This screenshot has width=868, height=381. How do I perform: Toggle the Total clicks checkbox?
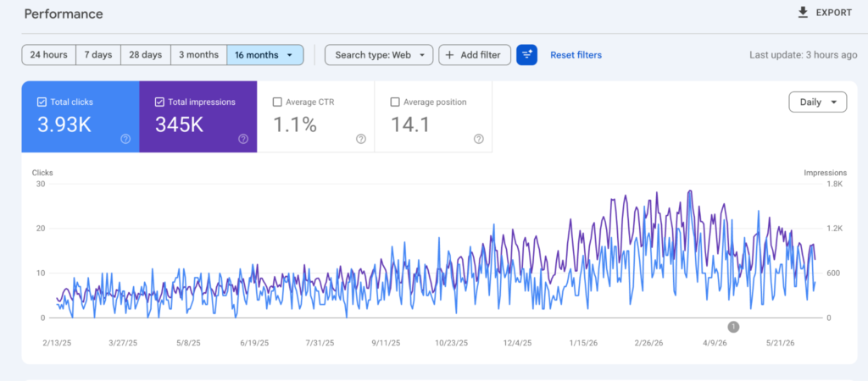pyautogui.click(x=42, y=102)
